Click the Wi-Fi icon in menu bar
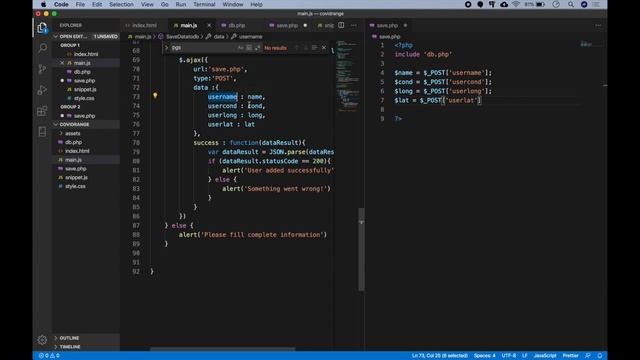The width and height of the screenshot is (640, 360). [x=516, y=4]
